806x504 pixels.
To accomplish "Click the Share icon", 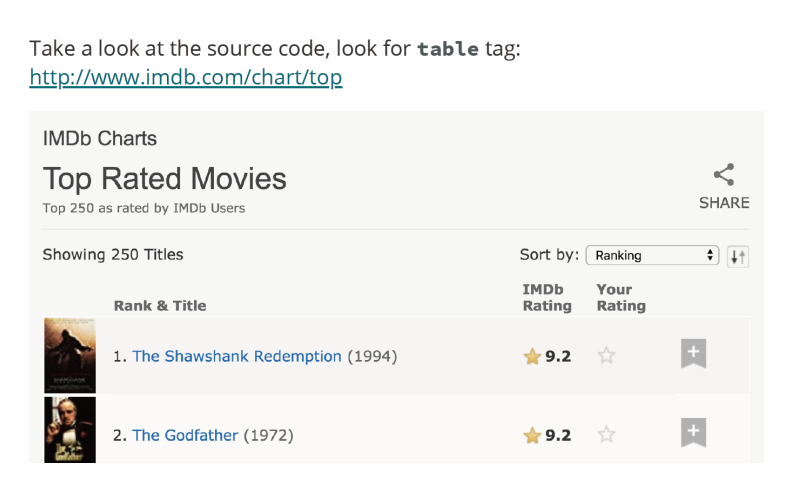I will point(724,175).
